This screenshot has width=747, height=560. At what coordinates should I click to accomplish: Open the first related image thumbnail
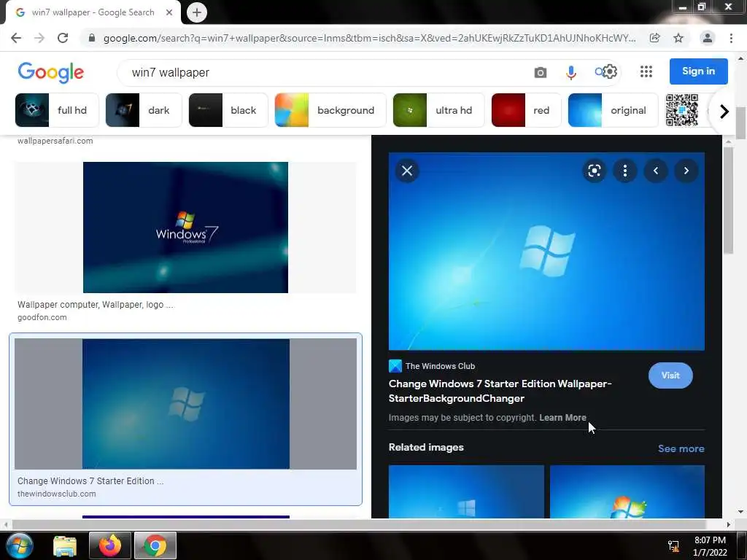click(x=466, y=491)
